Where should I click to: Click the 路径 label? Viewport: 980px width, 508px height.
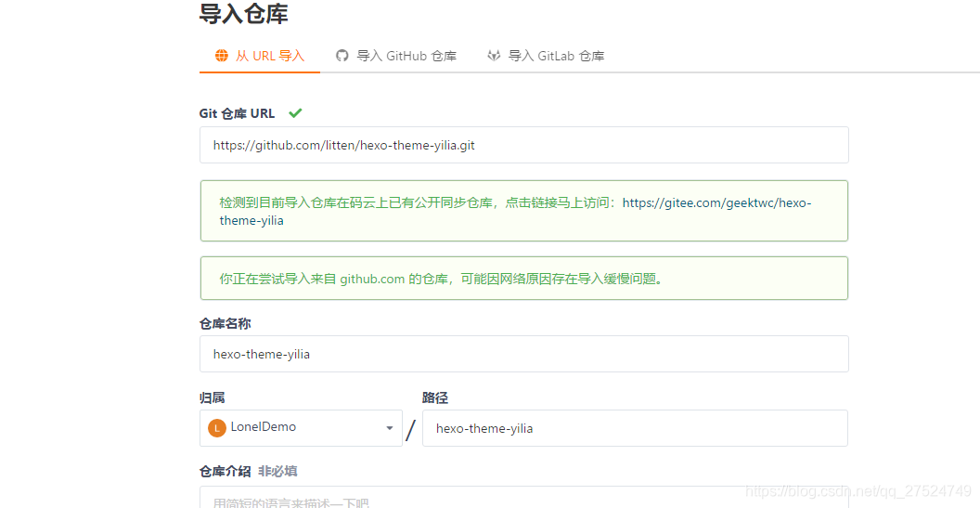435,397
